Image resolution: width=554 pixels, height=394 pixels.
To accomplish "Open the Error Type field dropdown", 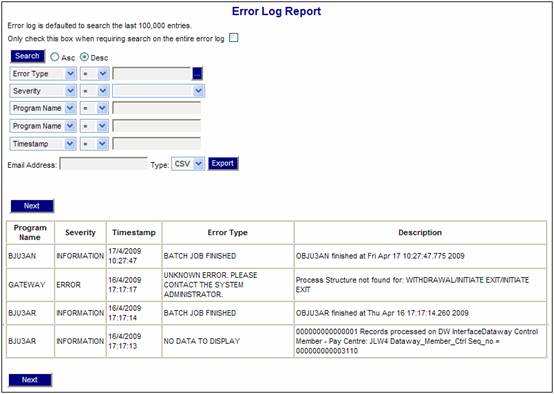I will [x=43, y=74].
